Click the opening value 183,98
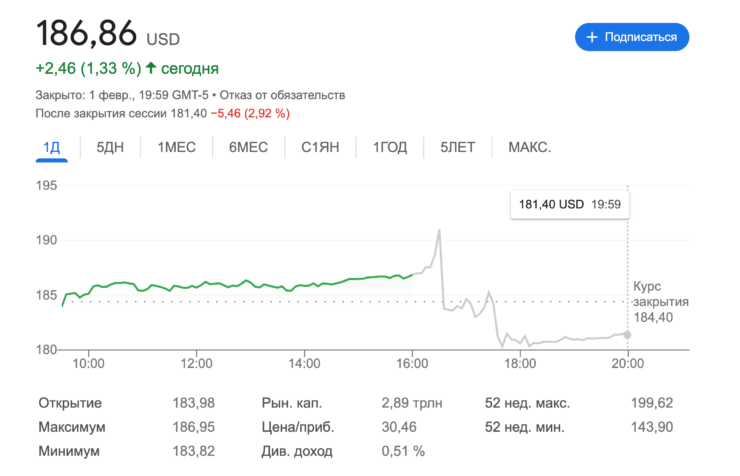Viewport: 740px width, 476px height. point(193,403)
